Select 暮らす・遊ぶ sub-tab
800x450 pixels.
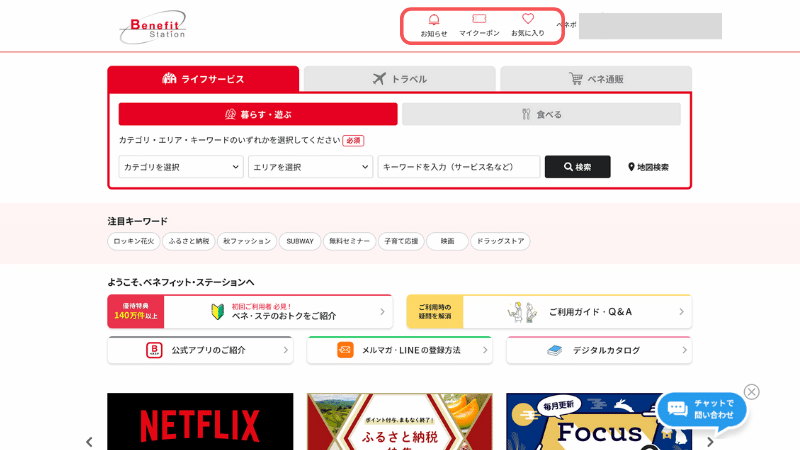click(258, 114)
